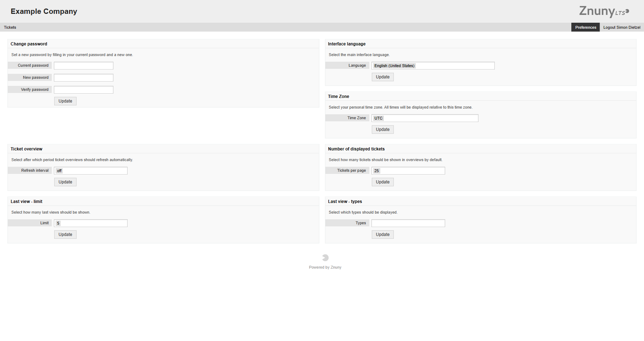Submit the password change with Update
Screen dimensions: 644x341
click(x=65, y=101)
